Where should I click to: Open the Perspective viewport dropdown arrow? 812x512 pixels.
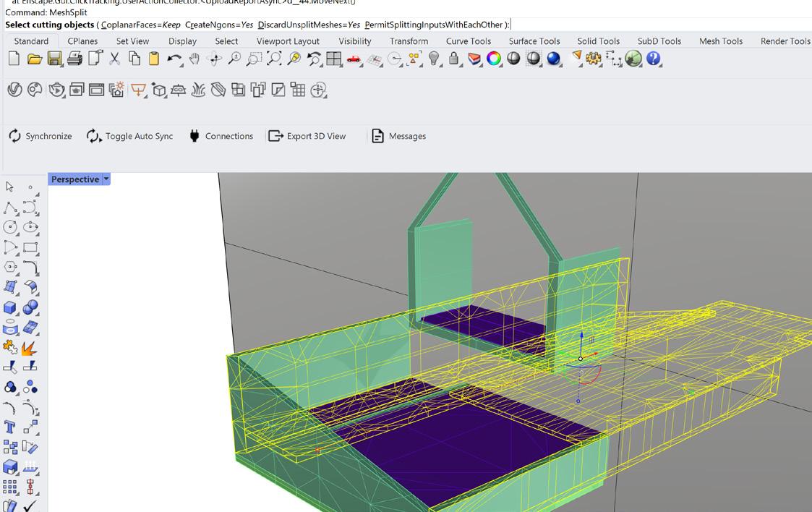pos(106,179)
